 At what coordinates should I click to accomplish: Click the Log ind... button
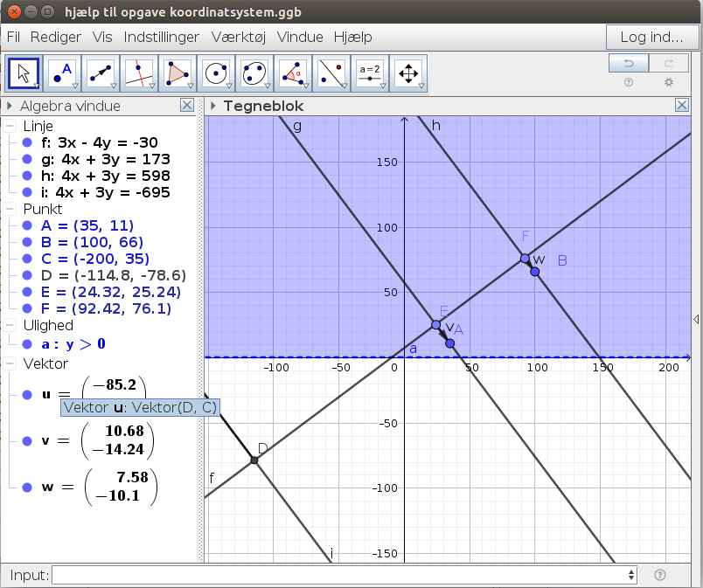[652, 37]
